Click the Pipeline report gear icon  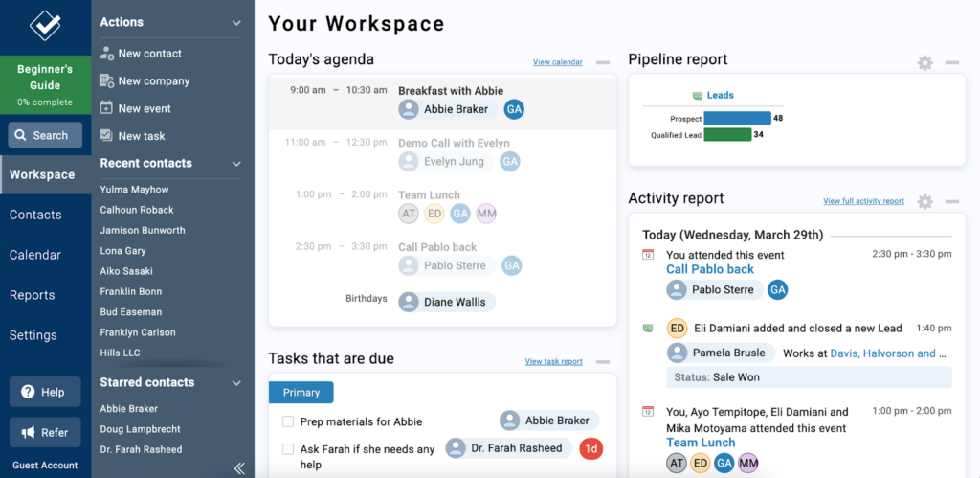tap(925, 62)
